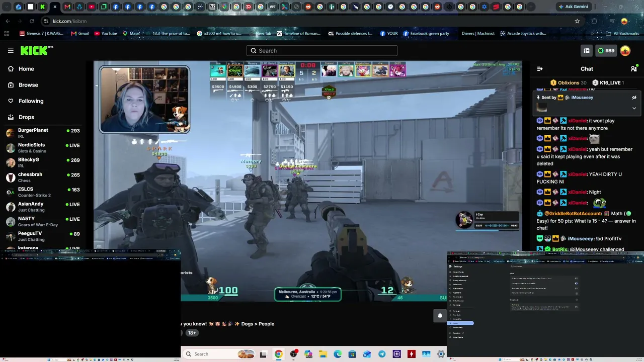Open the Settings gear in the taskbar
Screen dimensions: 644x362
click(441, 354)
